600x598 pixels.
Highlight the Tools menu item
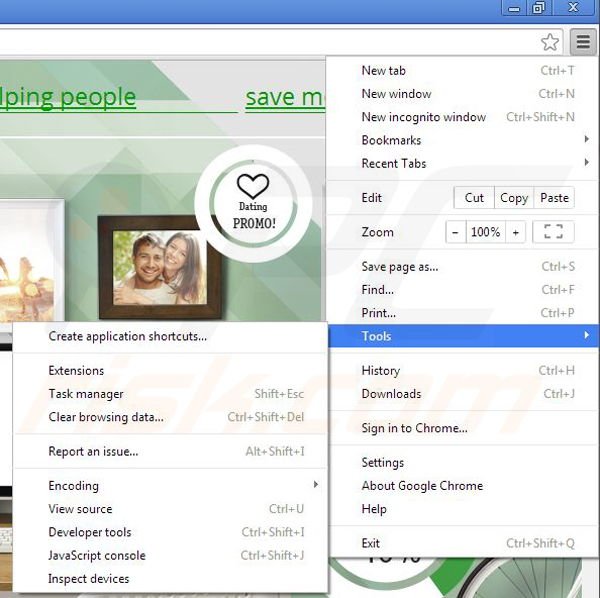pos(464,336)
